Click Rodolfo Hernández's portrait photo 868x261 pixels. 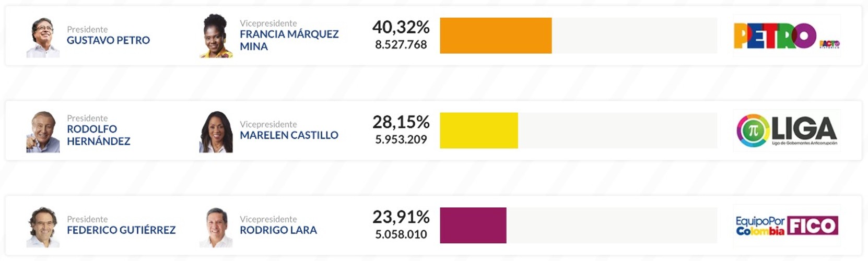pos(43,132)
